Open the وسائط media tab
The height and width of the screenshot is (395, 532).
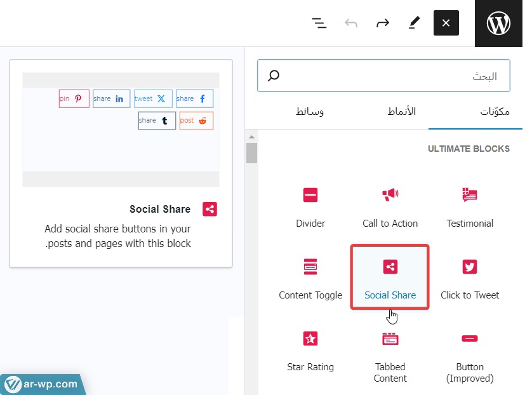[x=310, y=112]
